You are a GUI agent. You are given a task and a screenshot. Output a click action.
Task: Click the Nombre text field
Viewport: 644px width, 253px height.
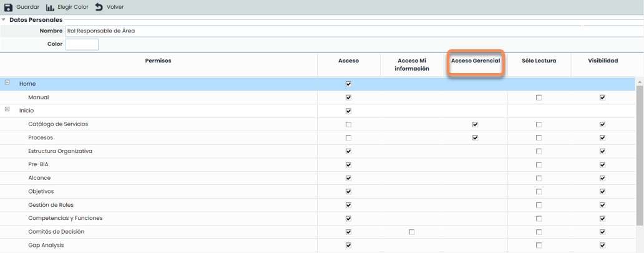(323, 31)
